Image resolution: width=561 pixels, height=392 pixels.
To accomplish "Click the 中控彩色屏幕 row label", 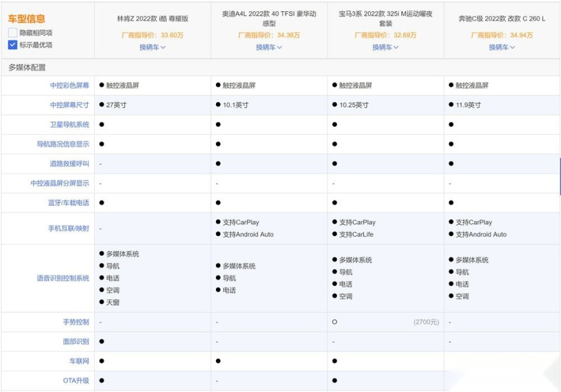I will click(69, 86).
